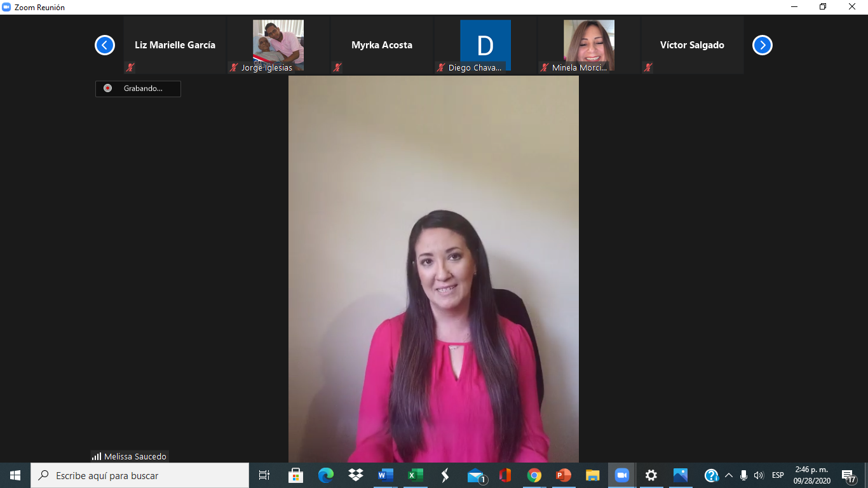Click the black lightning bolt taskbar icon
Screen dimensions: 868x488
pyautogui.click(x=445, y=475)
